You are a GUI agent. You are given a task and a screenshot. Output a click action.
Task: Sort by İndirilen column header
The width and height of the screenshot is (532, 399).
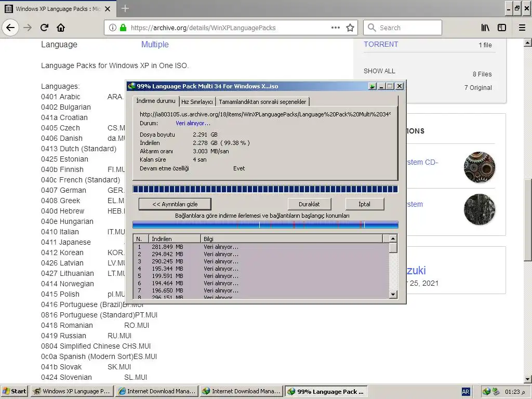[x=175, y=239]
